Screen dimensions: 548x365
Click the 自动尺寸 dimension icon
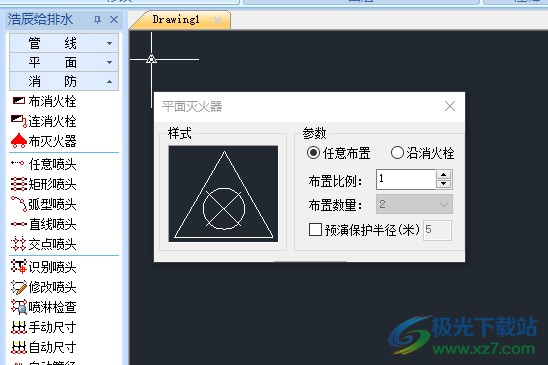19,348
